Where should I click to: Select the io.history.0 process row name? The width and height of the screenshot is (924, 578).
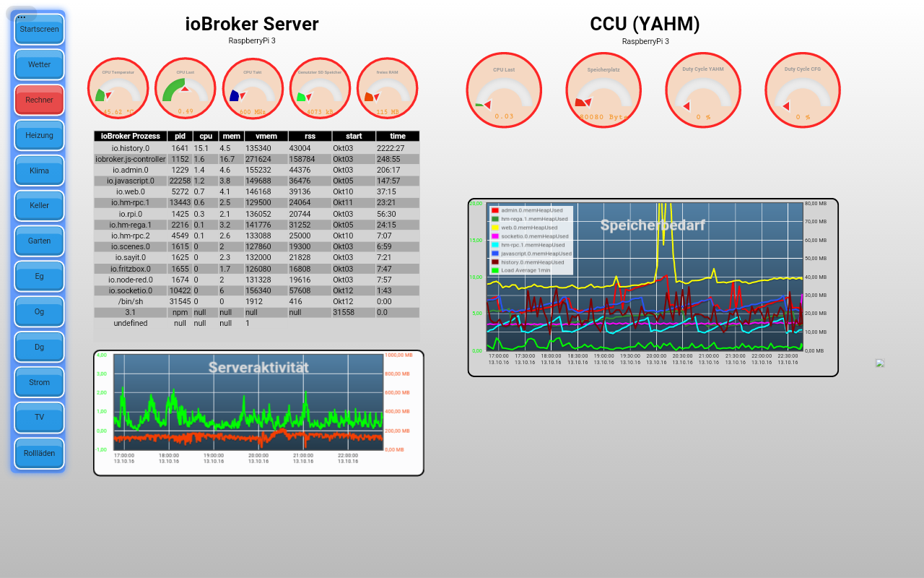click(x=131, y=148)
